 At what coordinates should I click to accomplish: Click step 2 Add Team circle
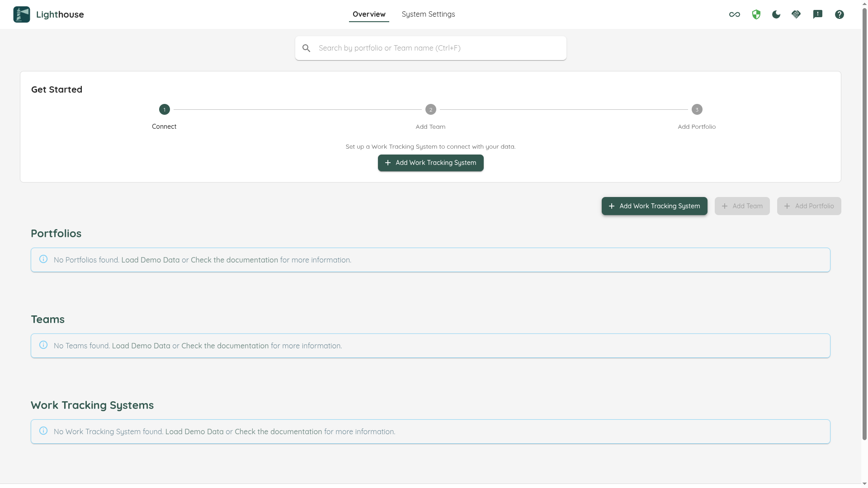[x=430, y=109]
